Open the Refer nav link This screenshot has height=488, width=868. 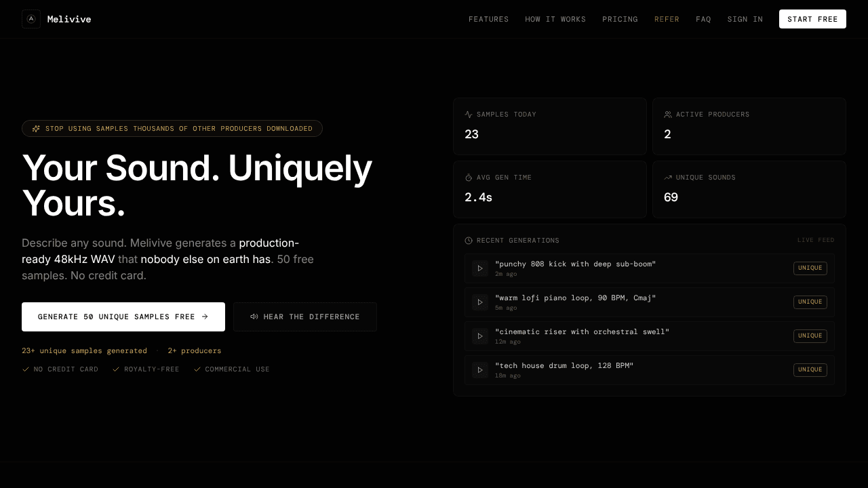(667, 19)
